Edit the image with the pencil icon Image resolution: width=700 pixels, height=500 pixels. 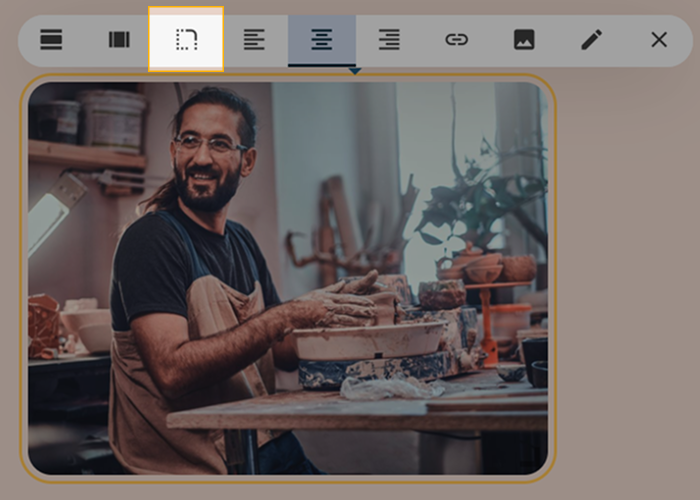[592, 40]
